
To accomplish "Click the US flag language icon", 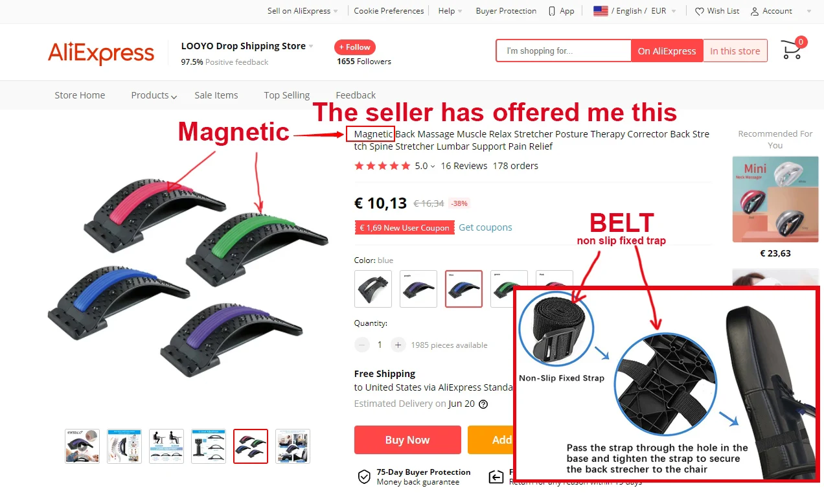I will click(601, 11).
